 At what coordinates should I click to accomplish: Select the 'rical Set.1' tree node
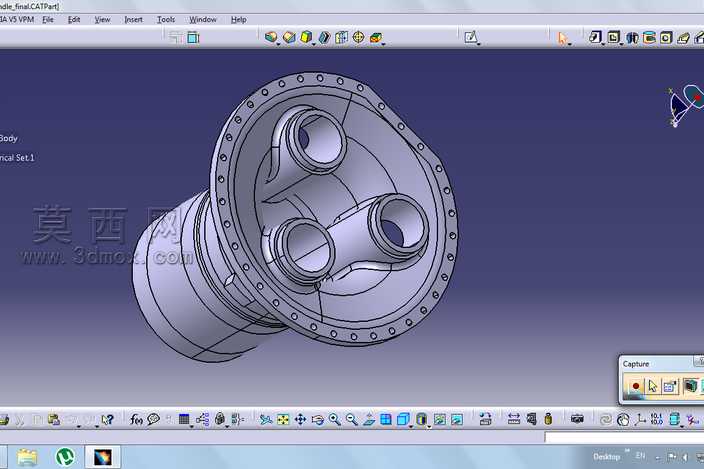point(17,158)
